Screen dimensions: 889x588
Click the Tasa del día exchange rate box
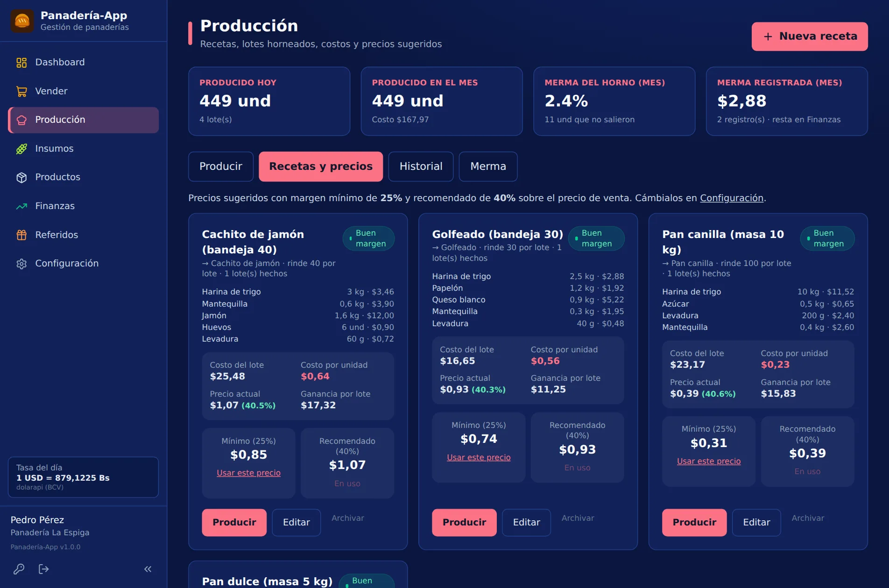click(x=84, y=477)
